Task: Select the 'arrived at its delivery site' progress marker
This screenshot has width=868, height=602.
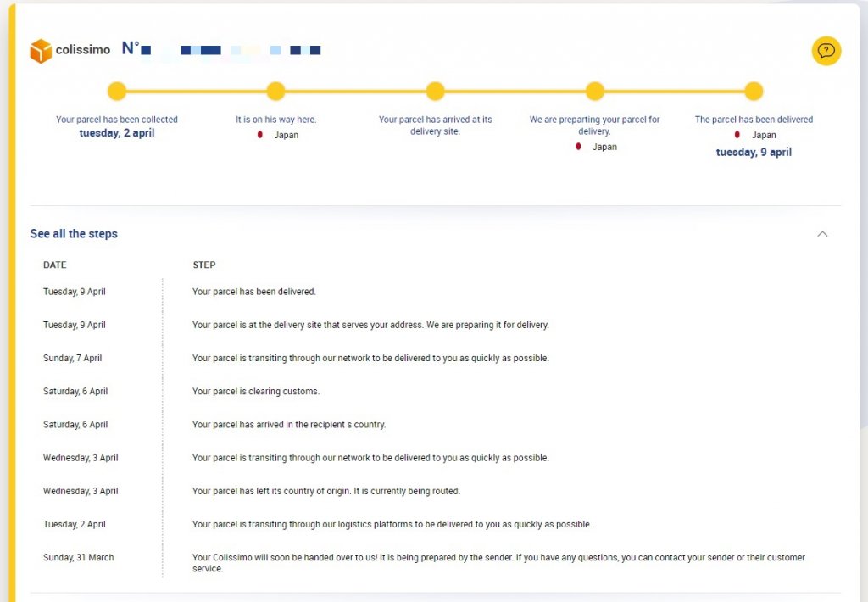Action: pos(435,92)
